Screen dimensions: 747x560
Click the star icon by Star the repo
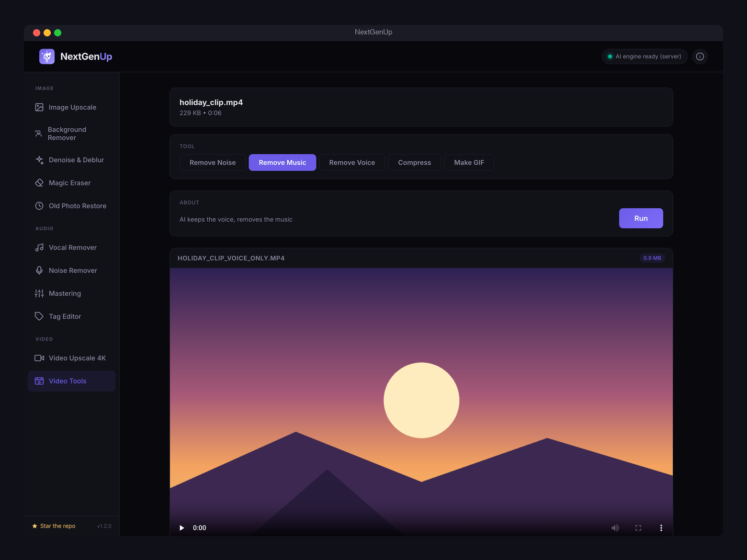pyautogui.click(x=34, y=526)
